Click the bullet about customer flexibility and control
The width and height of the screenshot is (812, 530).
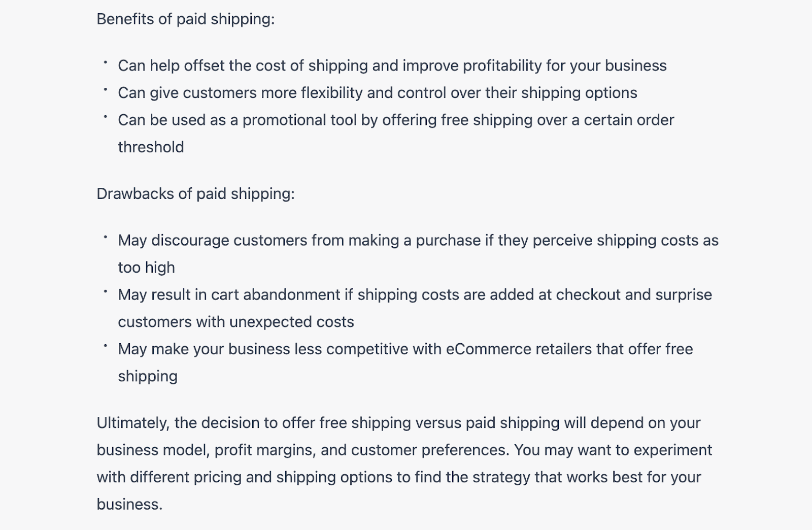(378, 93)
